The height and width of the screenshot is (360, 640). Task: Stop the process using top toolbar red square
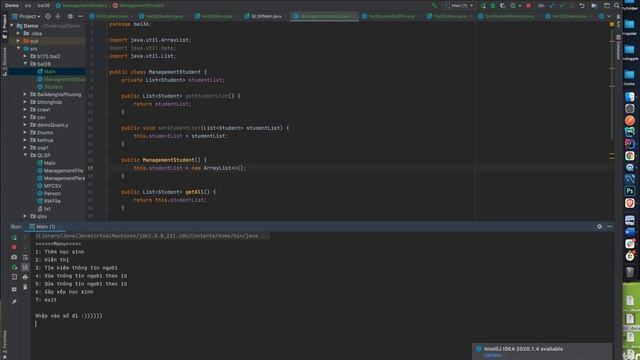click(528, 6)
